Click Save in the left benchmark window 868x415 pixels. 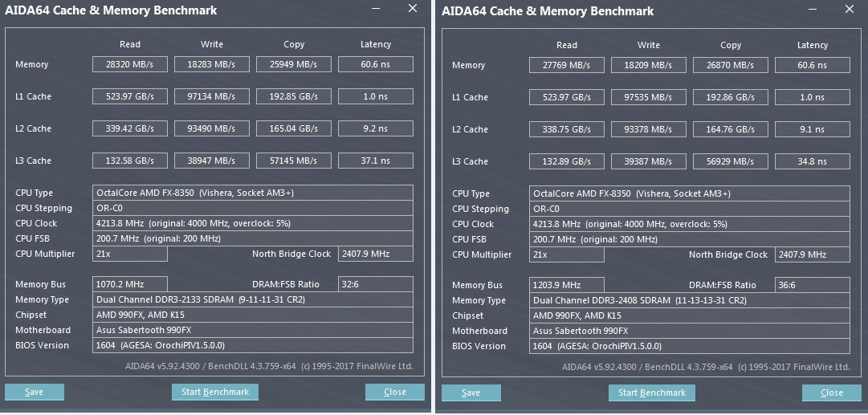click(x=35, y=392)
